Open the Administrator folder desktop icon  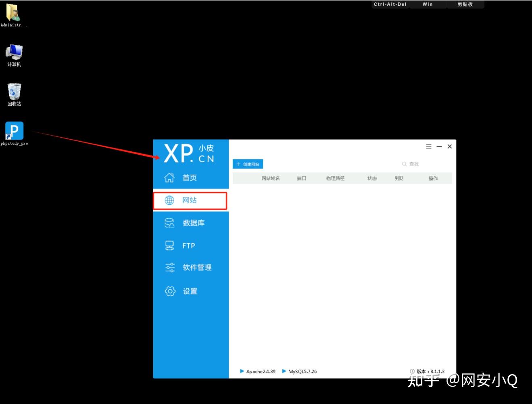coord(13,15)
